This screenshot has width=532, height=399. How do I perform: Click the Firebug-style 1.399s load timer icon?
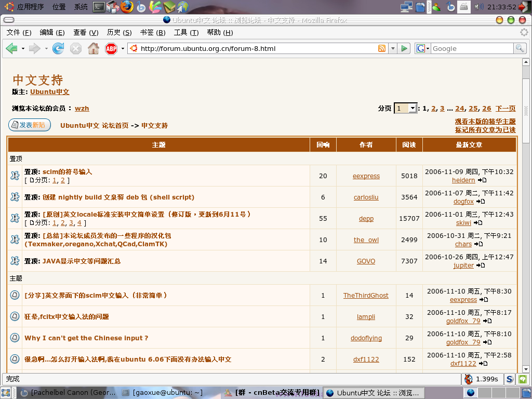(x=469, y=379)
